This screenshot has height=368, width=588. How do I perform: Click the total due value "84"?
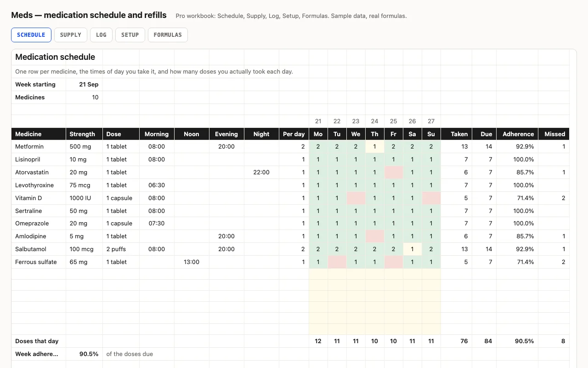pos(484,341)
